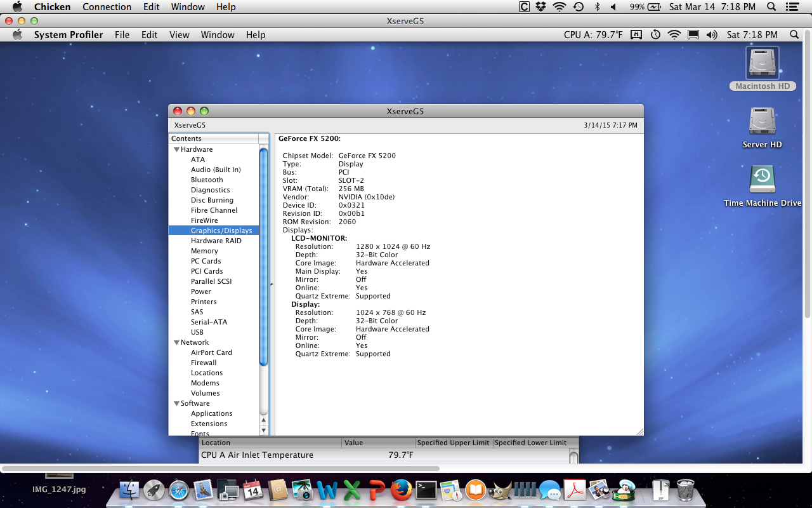Click the Contents sidebar vertical scrollbar

(264, 257)
